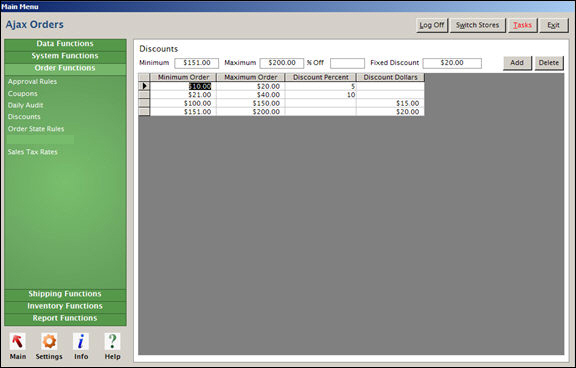
Task: Select the $100.00 row selector
Action: (144, 103)
